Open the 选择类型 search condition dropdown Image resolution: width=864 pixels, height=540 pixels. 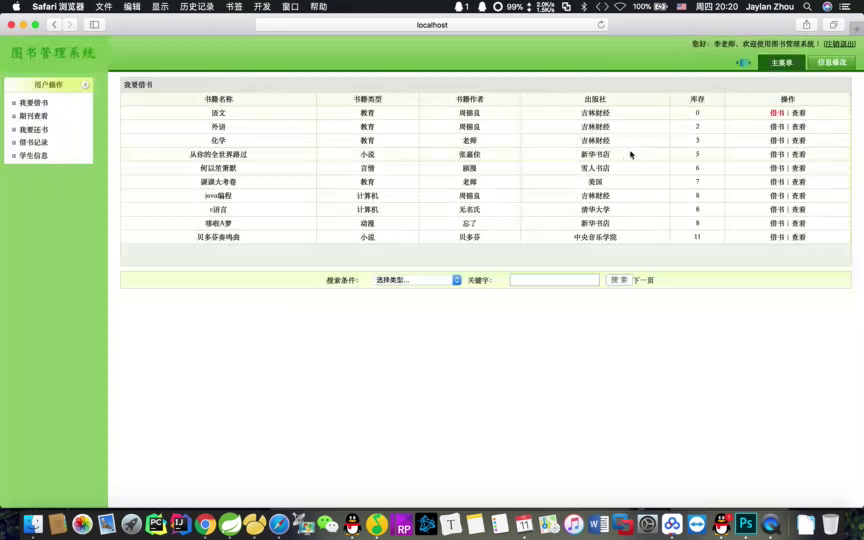click(418, 280)
